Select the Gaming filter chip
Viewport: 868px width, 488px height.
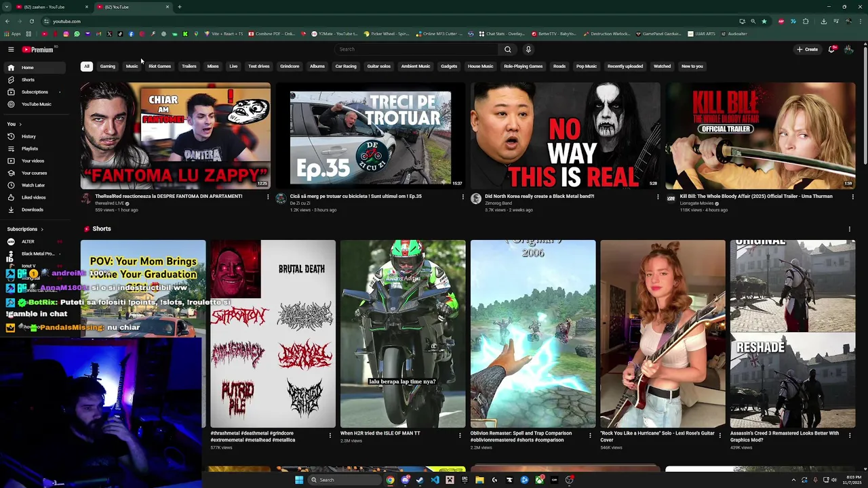[108, 66]
